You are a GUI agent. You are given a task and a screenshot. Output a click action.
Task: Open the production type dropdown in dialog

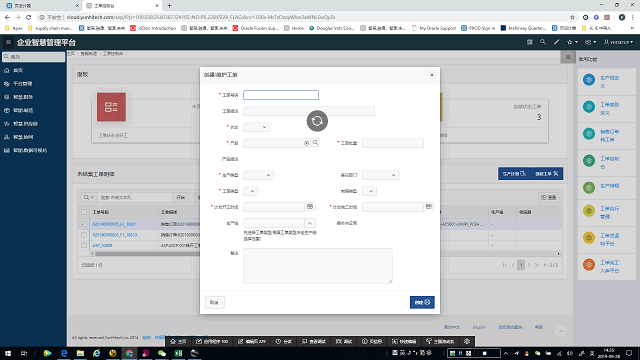coord(259,175)
